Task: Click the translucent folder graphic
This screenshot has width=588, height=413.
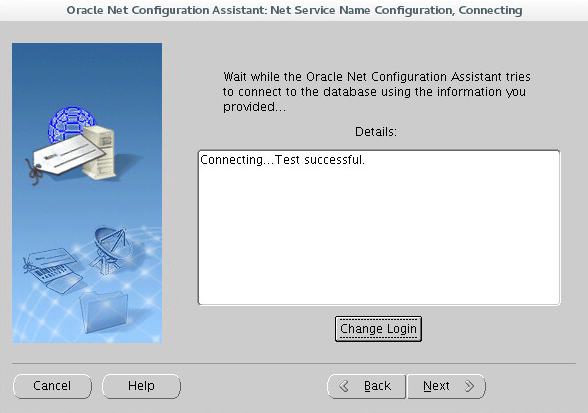Action: point(104,312)
